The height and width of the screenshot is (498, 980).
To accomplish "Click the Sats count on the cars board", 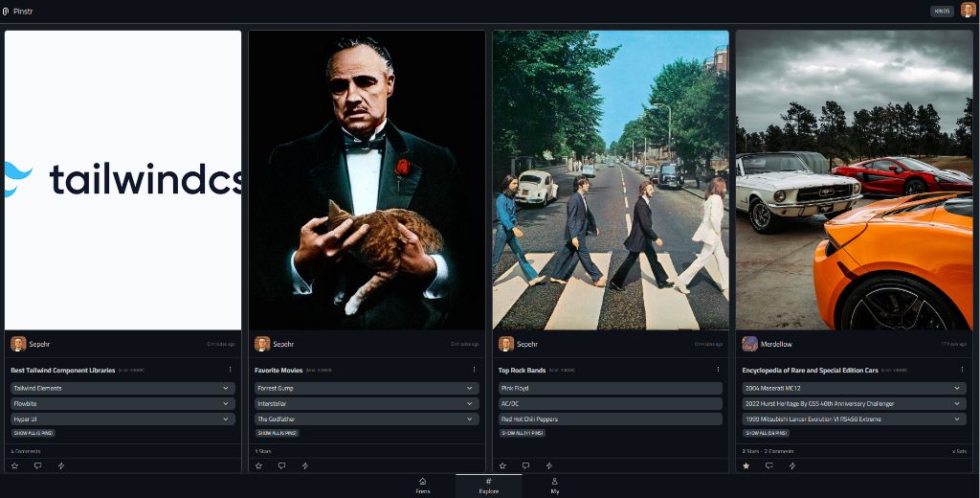I will tap(959, 451).
